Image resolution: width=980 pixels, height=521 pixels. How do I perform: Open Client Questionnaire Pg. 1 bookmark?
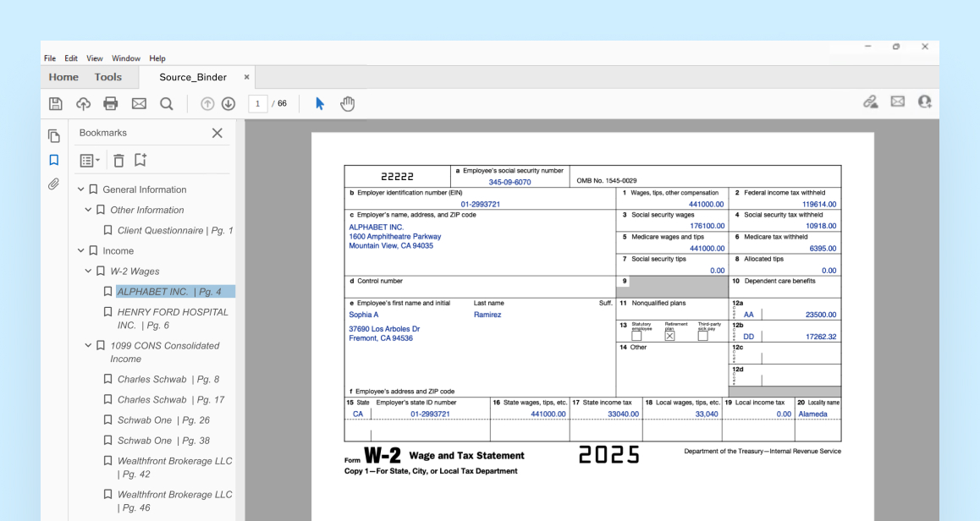coord(175,230)
